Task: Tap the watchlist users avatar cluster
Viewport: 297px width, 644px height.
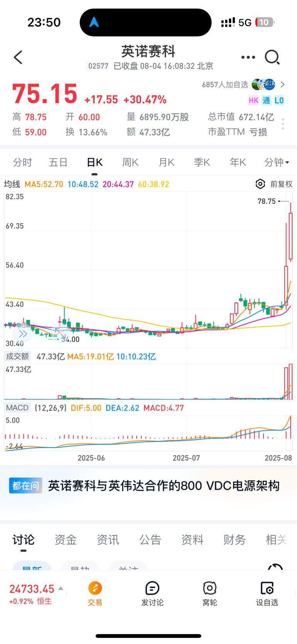Action: (263, 84)
